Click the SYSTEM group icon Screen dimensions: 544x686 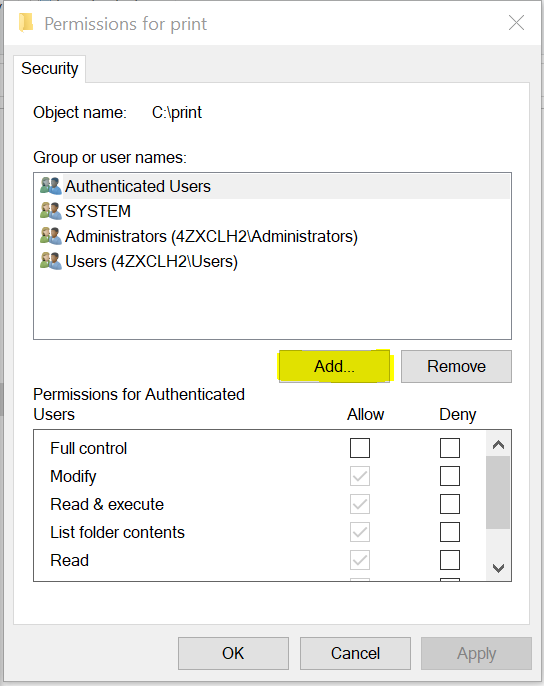[x=50, y=211]
